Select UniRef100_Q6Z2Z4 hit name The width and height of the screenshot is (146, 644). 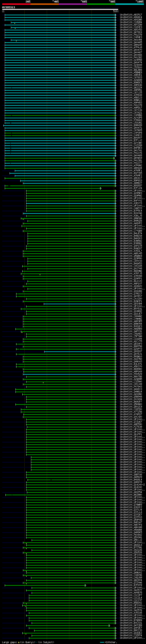131,87
